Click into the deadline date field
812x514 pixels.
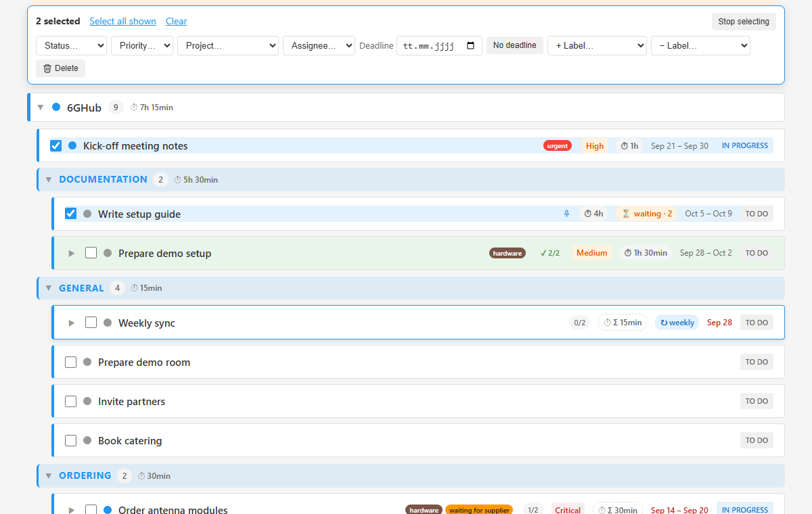[439, 45]
